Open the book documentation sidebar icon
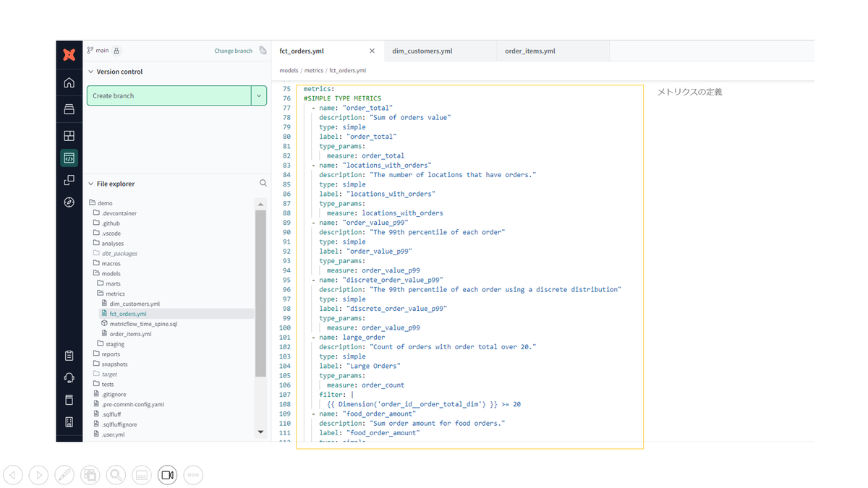 (69, 400)
